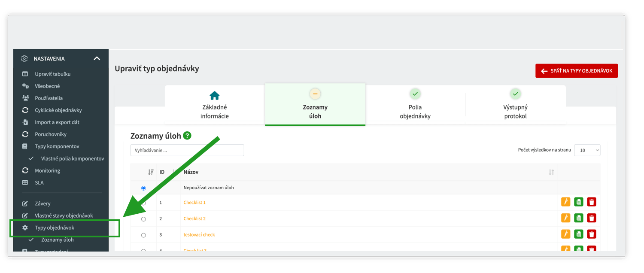Screen dimensions: 644x273
Task: Open Upraviť tabuľku in the sidebar
Action: pyautogui.click(x=53, y=74)
